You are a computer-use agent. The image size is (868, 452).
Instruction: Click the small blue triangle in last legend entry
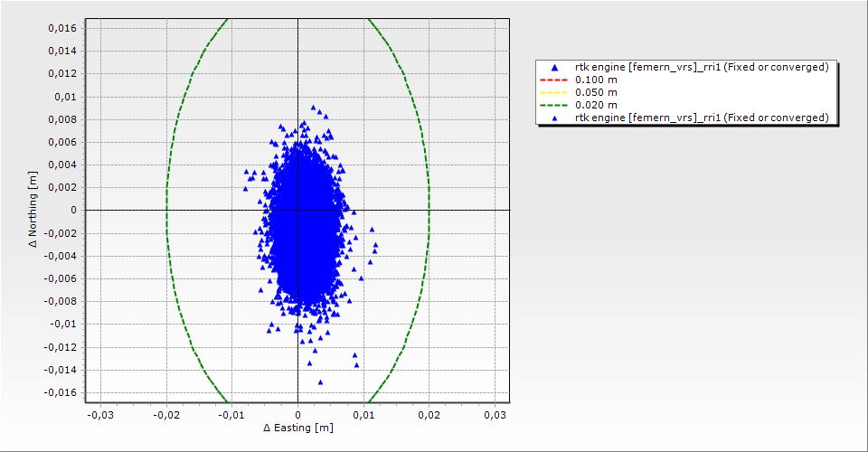point(554,118)
